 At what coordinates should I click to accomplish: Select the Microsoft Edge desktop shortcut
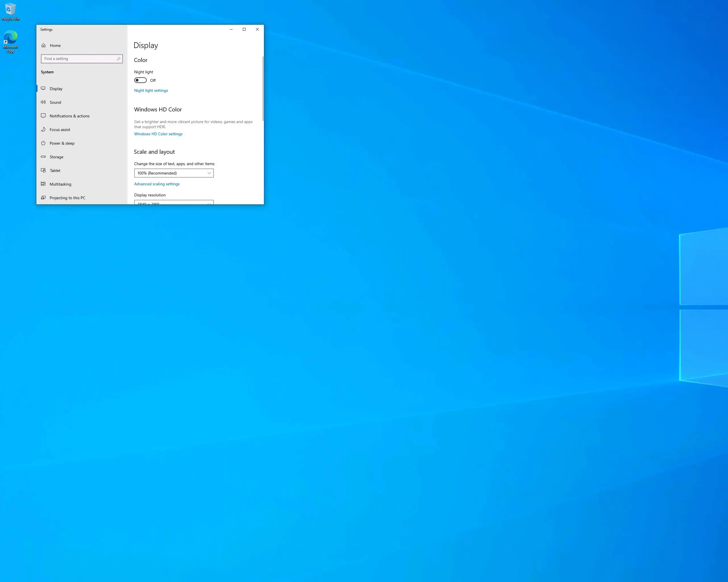pyautogui.click(x=10, y=38)
